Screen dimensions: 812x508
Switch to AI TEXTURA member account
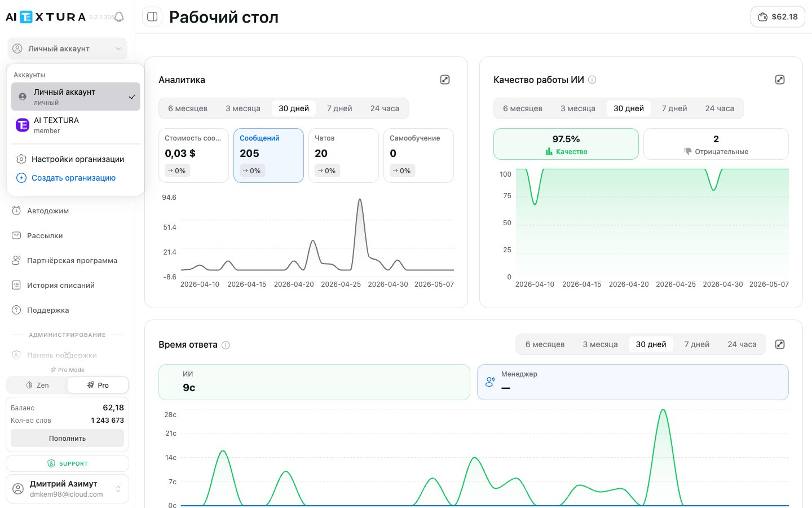pyautogui.click(x=76, y=125)
